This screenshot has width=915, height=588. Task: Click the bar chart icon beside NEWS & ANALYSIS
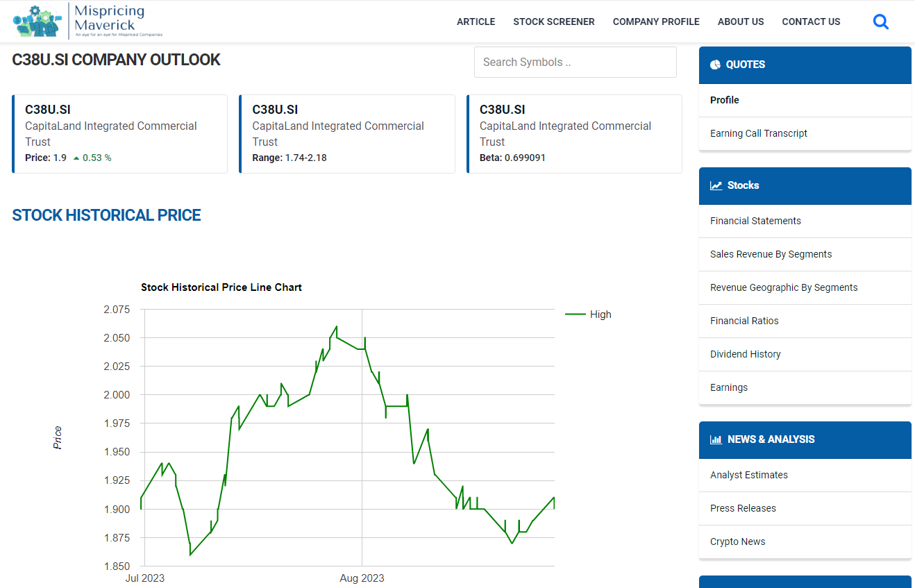click(716, 439)
